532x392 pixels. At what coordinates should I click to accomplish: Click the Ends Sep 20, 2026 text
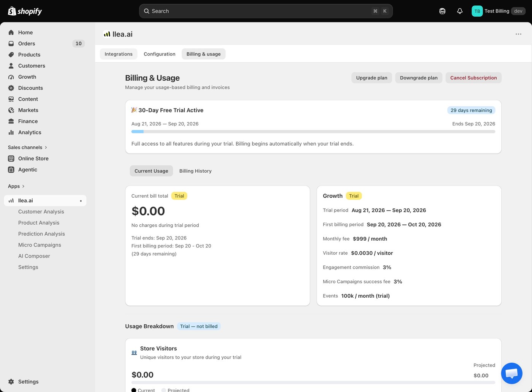473,124
